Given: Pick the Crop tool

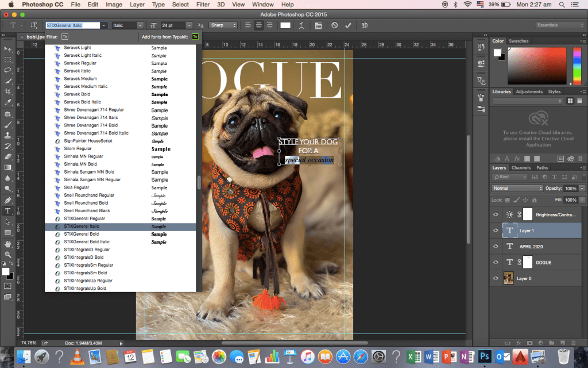Looking at the screenshot, I should tap(8, 91).
